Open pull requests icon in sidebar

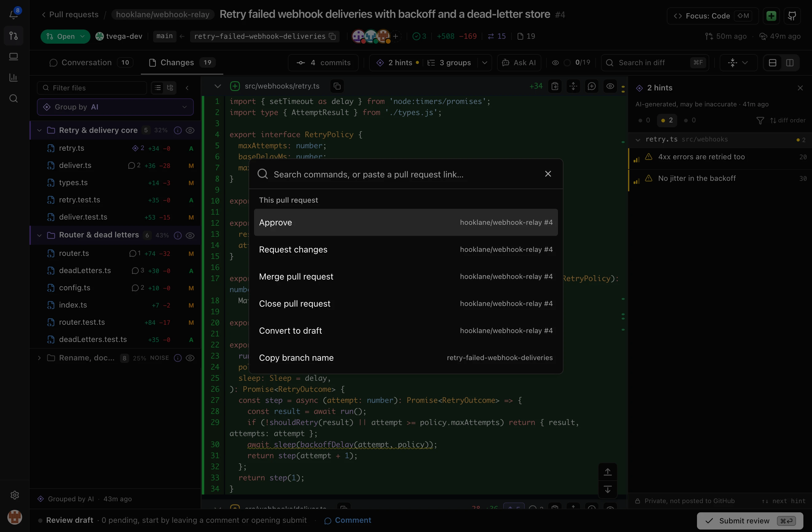click(14, 36)
